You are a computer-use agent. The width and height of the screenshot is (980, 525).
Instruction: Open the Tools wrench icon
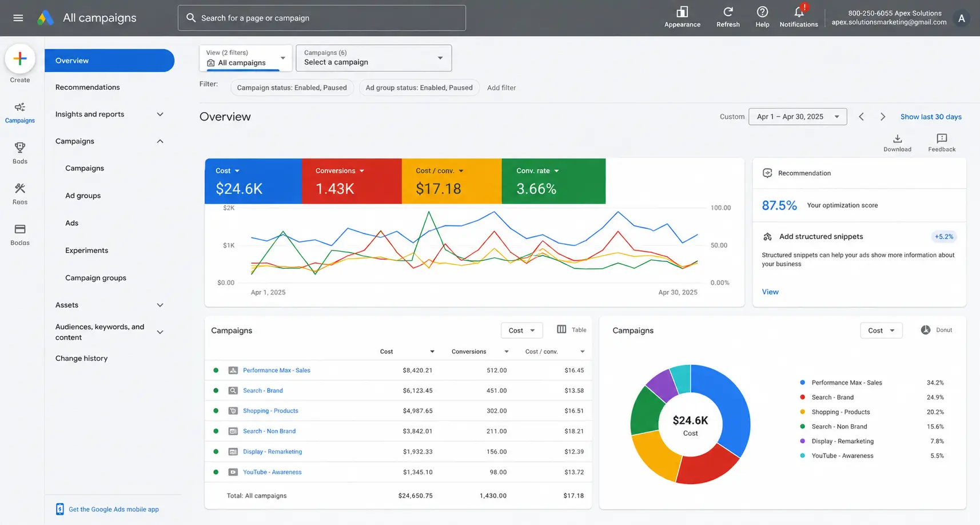[x=20, y=188]
